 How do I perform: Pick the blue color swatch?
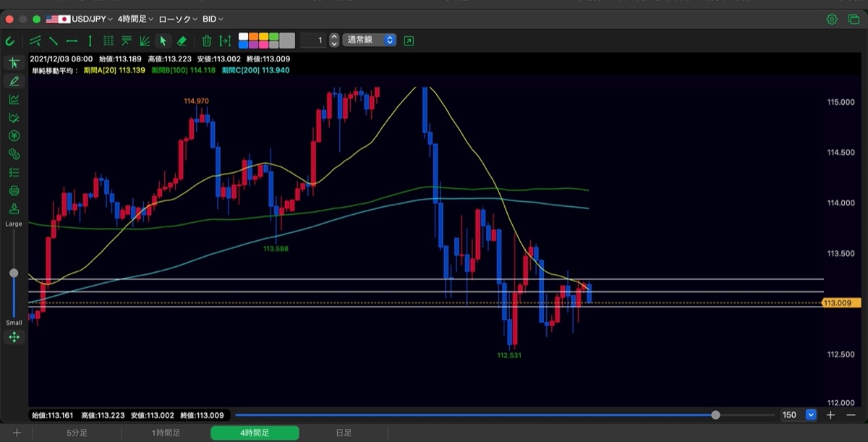tap(243, 45)
